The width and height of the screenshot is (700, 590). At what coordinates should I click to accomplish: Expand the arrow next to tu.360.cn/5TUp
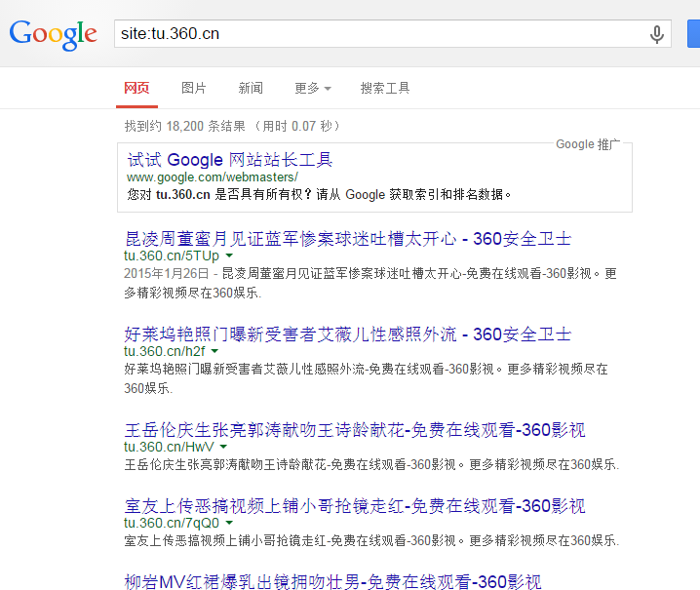point(229,256)
